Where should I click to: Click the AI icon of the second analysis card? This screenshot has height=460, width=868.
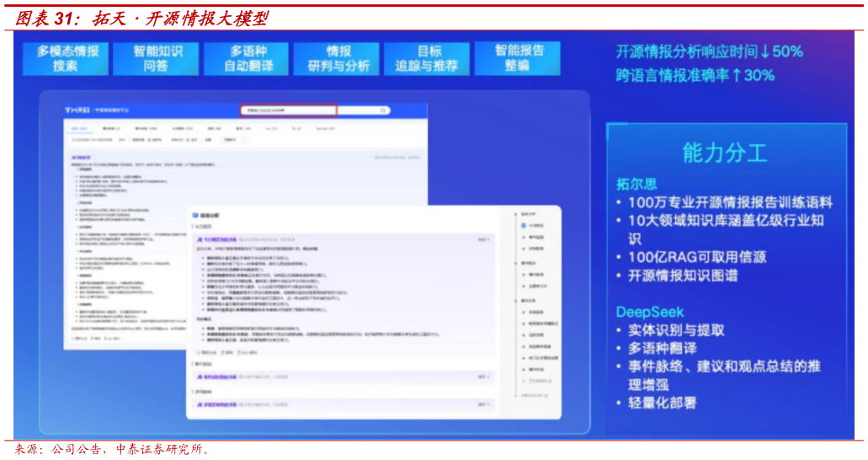tap(200, 377)
